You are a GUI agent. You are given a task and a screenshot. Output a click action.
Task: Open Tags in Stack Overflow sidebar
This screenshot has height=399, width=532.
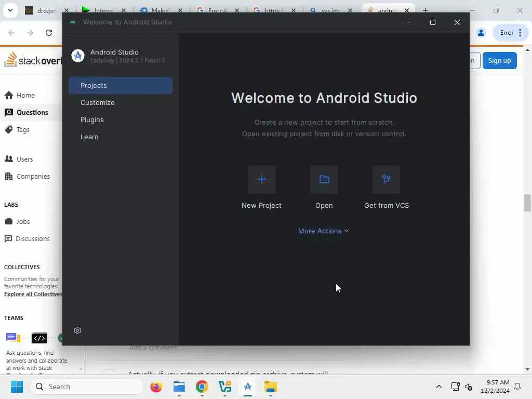coord(17,129)
